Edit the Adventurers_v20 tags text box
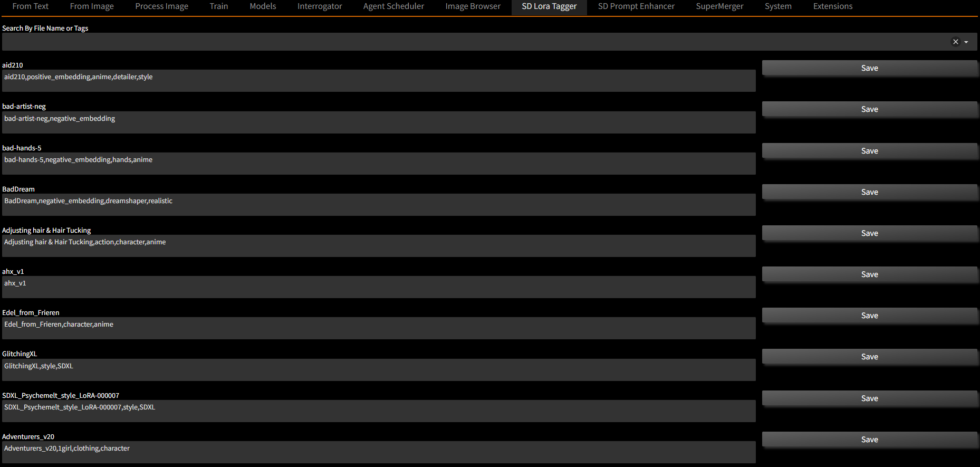980x467 pixels. 379,452
